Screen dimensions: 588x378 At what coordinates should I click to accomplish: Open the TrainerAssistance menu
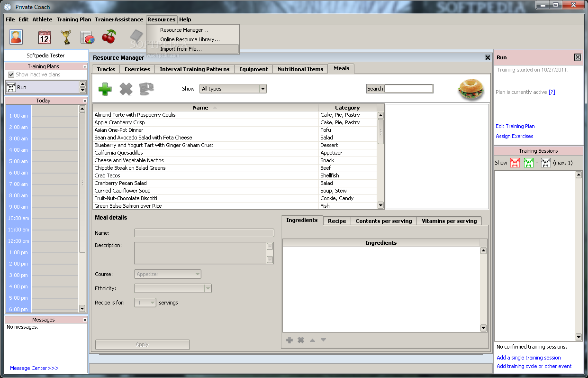pos(119,19)
